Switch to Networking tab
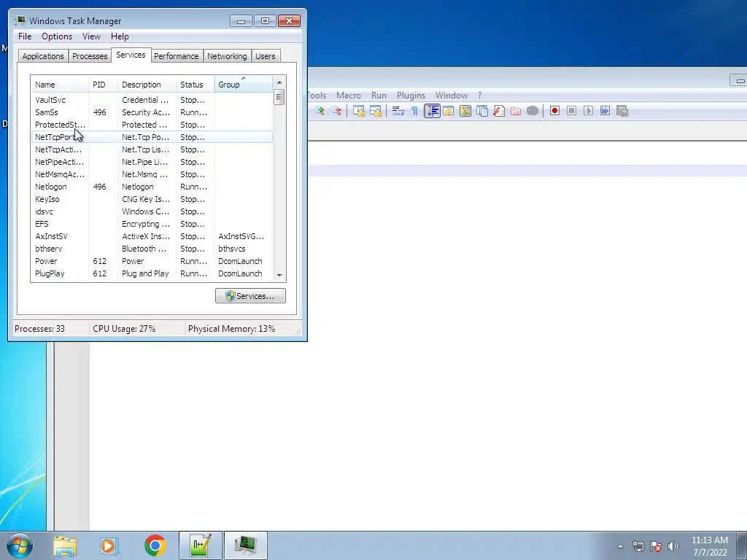The image size is (747, 560). point(228,56)
